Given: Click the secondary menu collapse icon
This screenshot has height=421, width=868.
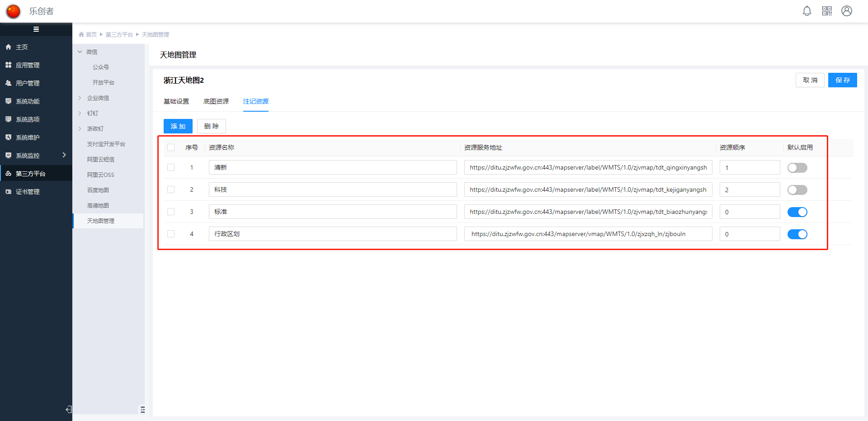Looking at the screenshot, I should (x=142, y=409).
